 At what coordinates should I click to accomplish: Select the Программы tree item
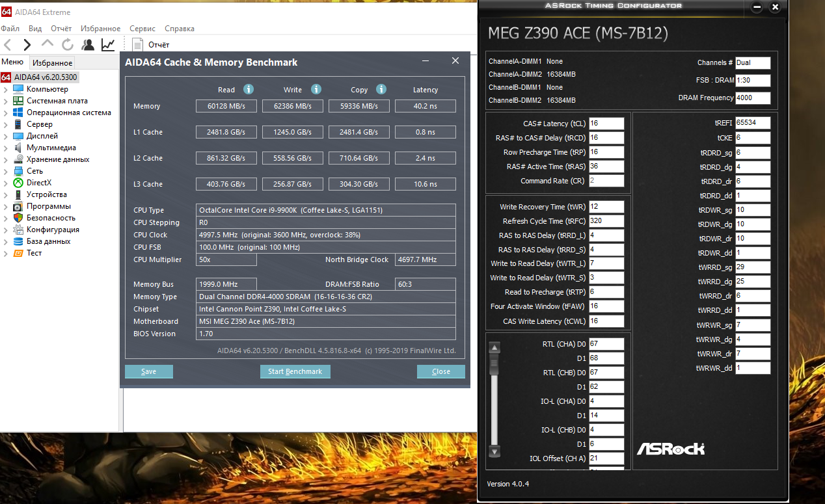(48, 206)
